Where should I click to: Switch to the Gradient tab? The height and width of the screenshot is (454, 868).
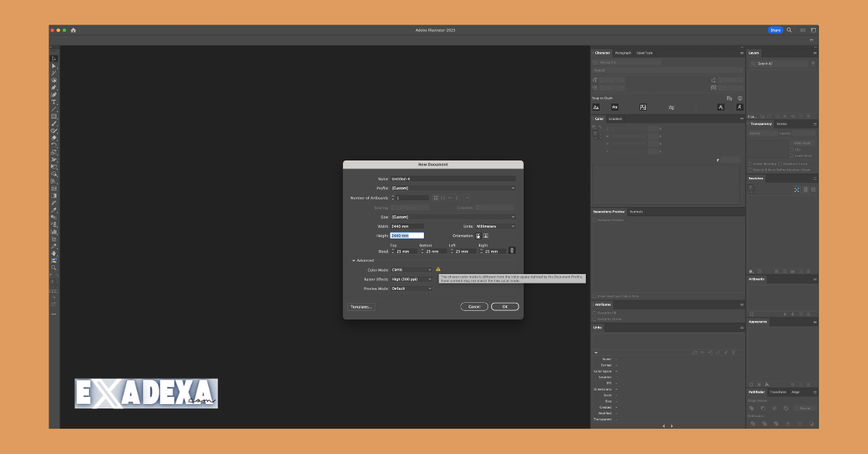pyautogui.click(x=616, y=119)
